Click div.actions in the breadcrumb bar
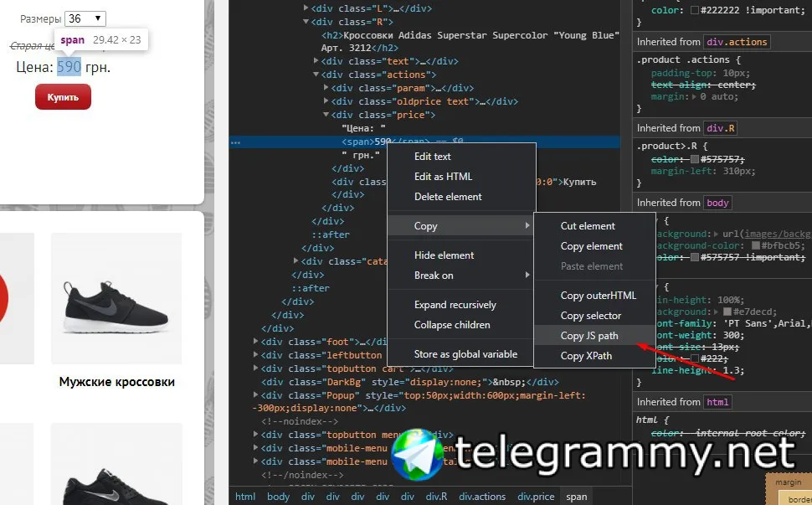This screenshot has width=812, height=505. (481, 496)
